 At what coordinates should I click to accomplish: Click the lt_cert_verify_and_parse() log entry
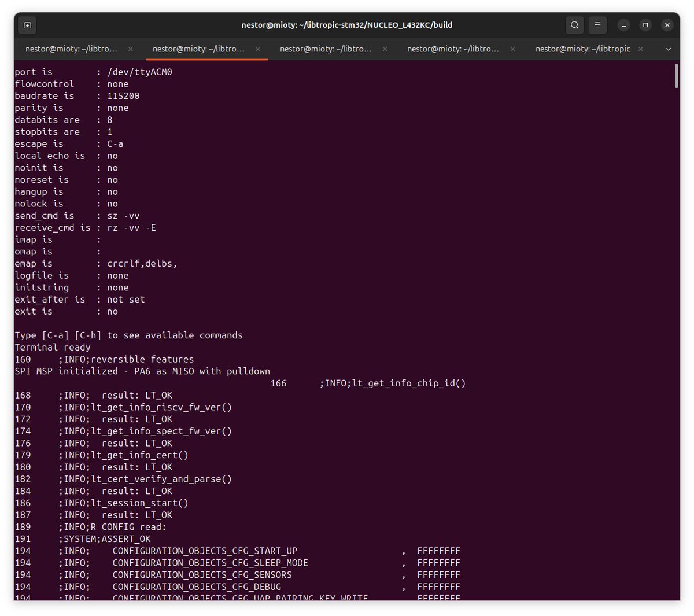(x=161, y=479)
